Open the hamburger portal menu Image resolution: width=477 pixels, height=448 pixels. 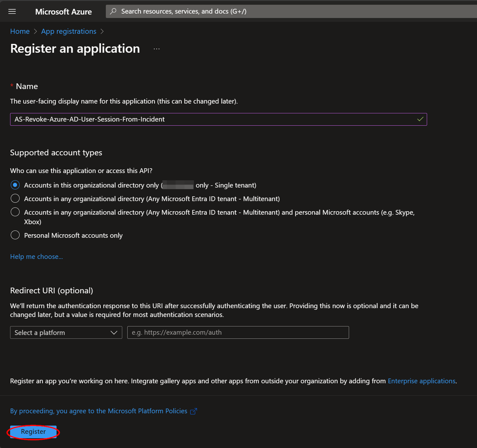pos(12,11)
